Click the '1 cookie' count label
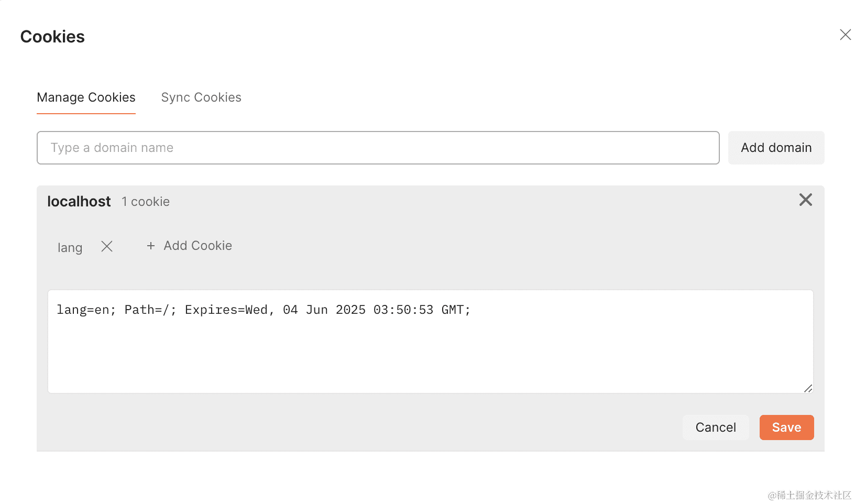This screenshot has width=855, height=504. tap(146, 202)
